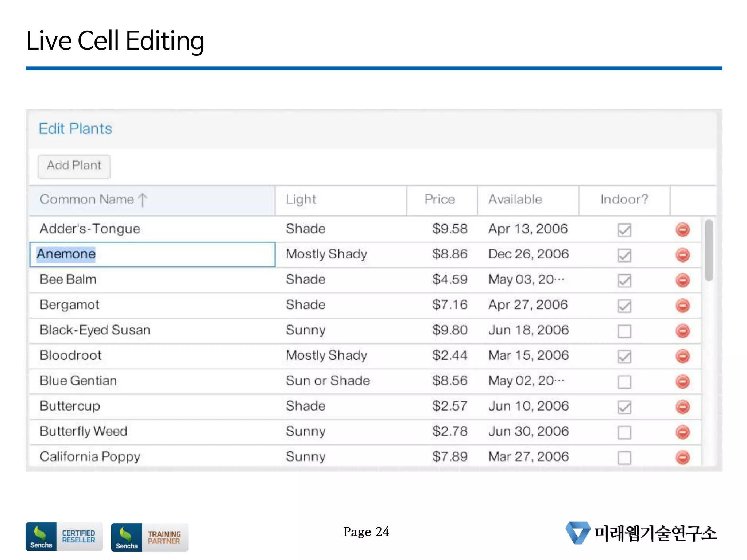
Task: Remove the Bee Balm plant row
Action: point(682,280)
